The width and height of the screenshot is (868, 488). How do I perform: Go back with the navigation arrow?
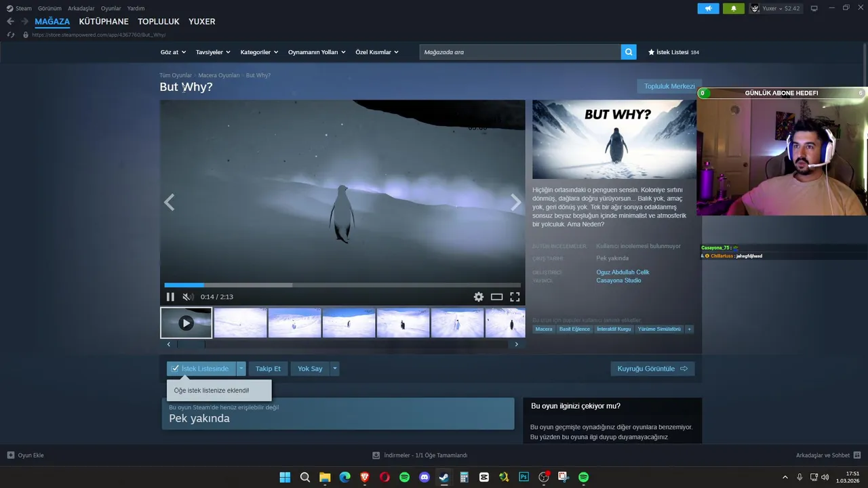10,22
